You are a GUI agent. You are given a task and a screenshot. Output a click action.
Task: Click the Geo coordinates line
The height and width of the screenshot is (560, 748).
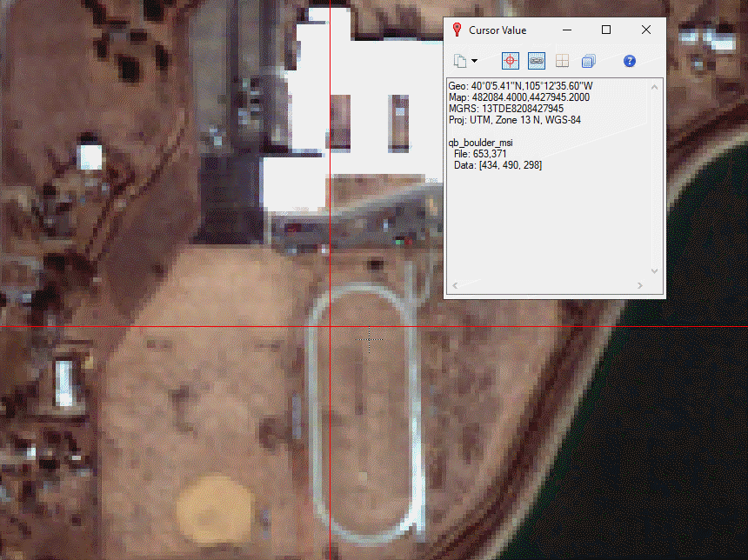(x=520, y=86)
